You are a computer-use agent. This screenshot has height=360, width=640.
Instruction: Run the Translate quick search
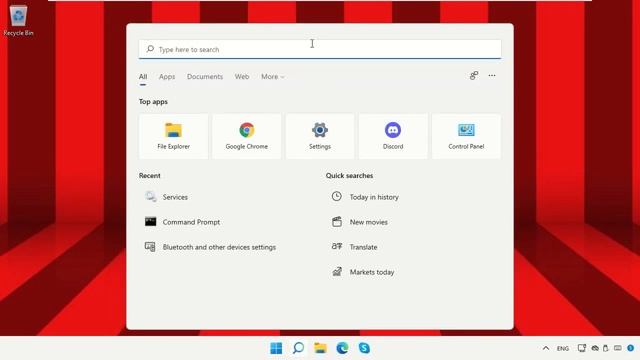pyautogui.click(x=354, y=247)
